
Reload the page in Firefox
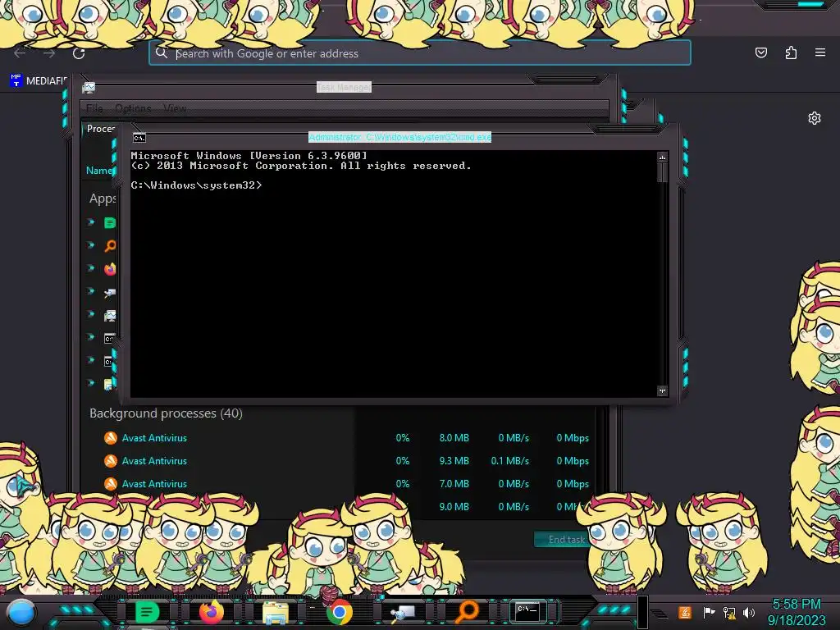coord(79,53)
